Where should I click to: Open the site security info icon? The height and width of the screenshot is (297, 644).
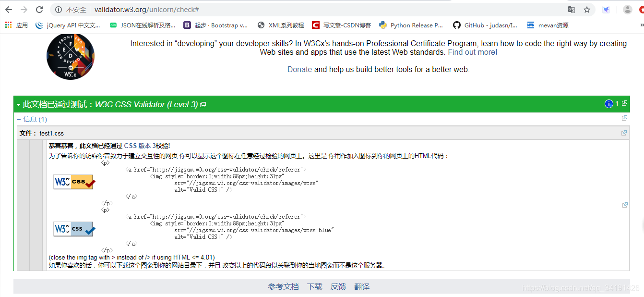(x=59, y=10)
